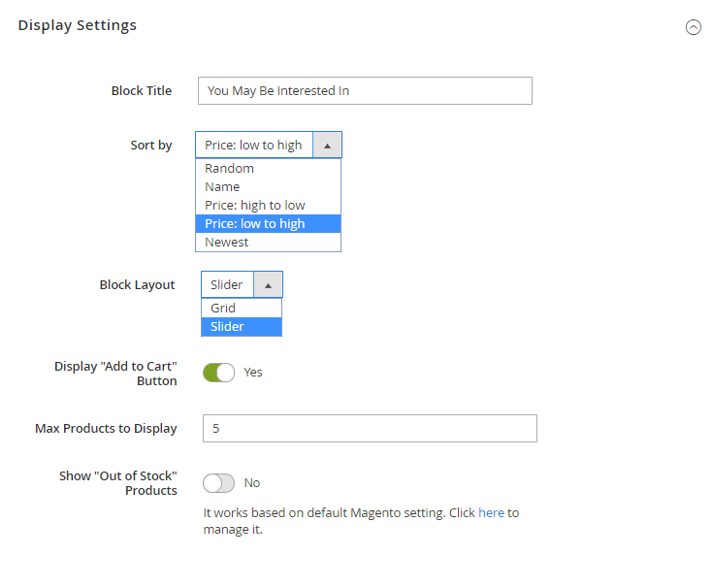The height and width of the screenshot is (588, 713).
Task: Click the Display Settings heading
Action: (78, 25)
